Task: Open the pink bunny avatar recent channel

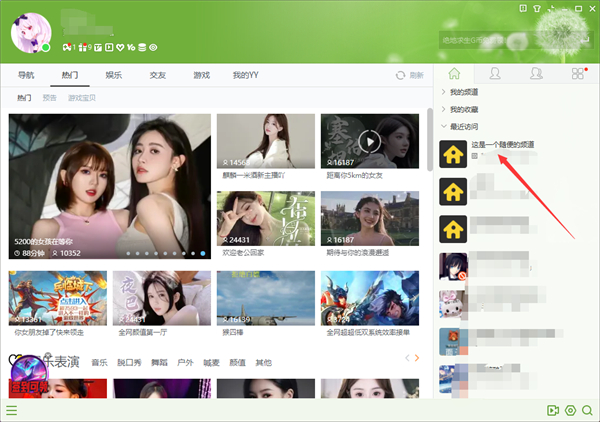Action: 453,304
